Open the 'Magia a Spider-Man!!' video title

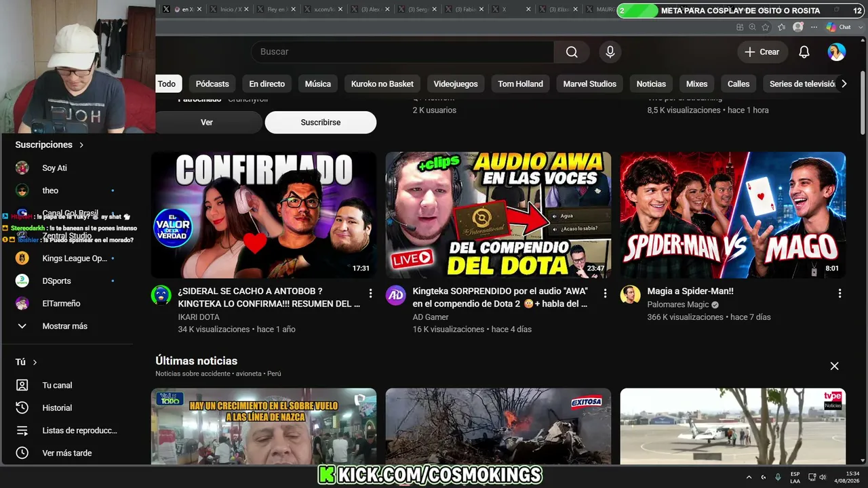pyautogui.click(x=690, y=291)
